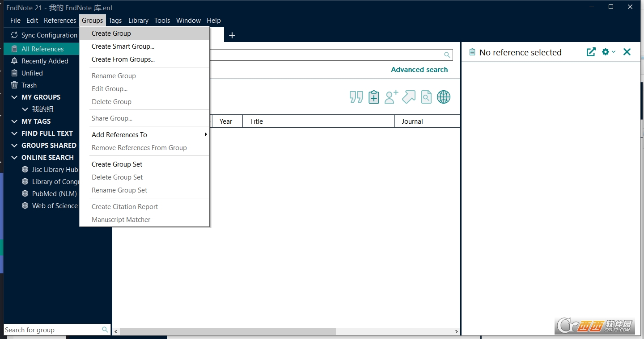Click the globe icon beside Library of Congress

point(25,182)
